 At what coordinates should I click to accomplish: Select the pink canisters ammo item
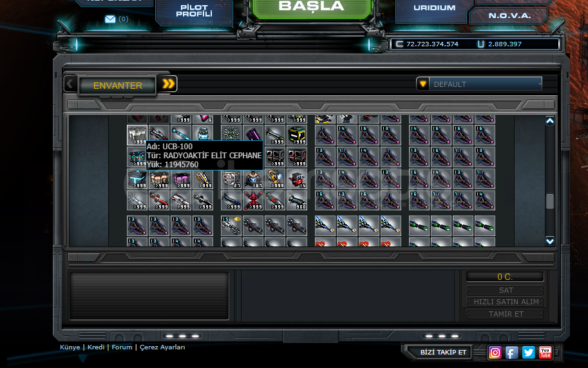(x=181, y=178)
